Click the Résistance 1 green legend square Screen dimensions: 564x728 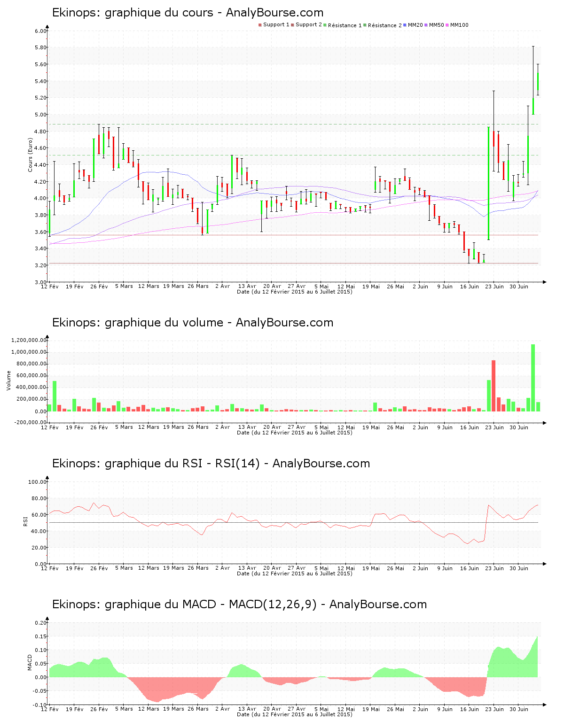(x=325, y=25)
